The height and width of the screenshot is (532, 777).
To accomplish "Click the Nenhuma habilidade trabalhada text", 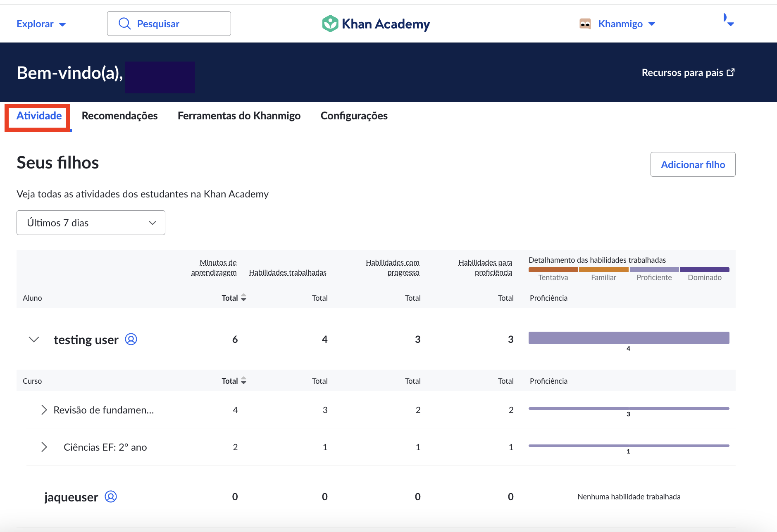I will click(x=629, y=496).
